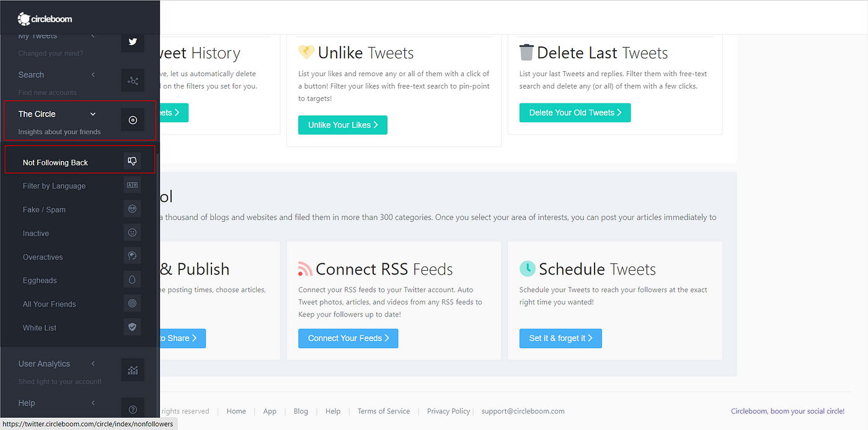Image resolution: width=868 pixels, height=430 pixels.
Task: Click Search sidebar heading
Action: [x=31, y=75]
